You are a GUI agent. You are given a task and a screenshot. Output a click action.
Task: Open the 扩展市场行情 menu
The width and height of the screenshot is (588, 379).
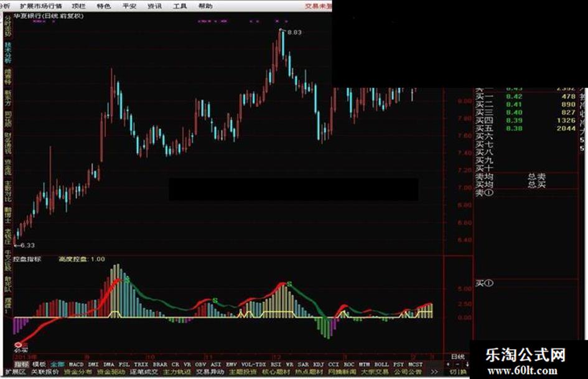[x=41, y=6]
